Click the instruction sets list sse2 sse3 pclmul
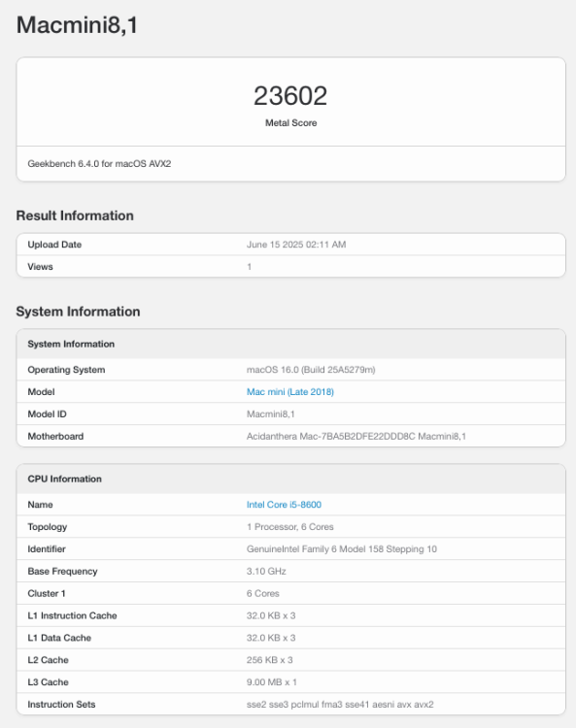 coord(340,705)
